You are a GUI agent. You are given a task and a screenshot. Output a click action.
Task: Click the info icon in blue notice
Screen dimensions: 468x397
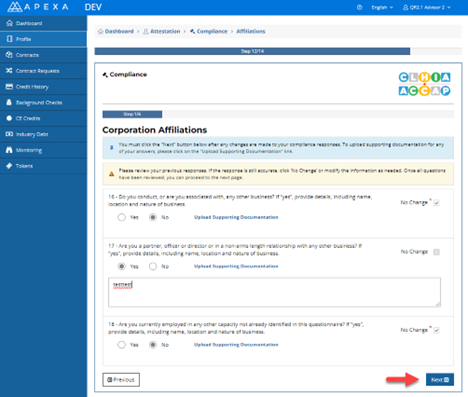tap(112, 148)
